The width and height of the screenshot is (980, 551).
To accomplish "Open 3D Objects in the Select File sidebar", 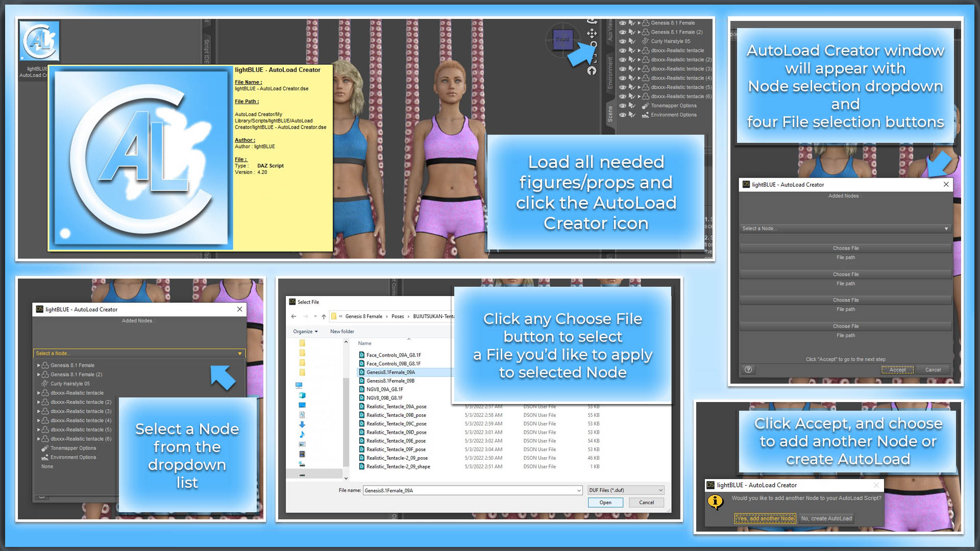I will click(x=302, y=395).
